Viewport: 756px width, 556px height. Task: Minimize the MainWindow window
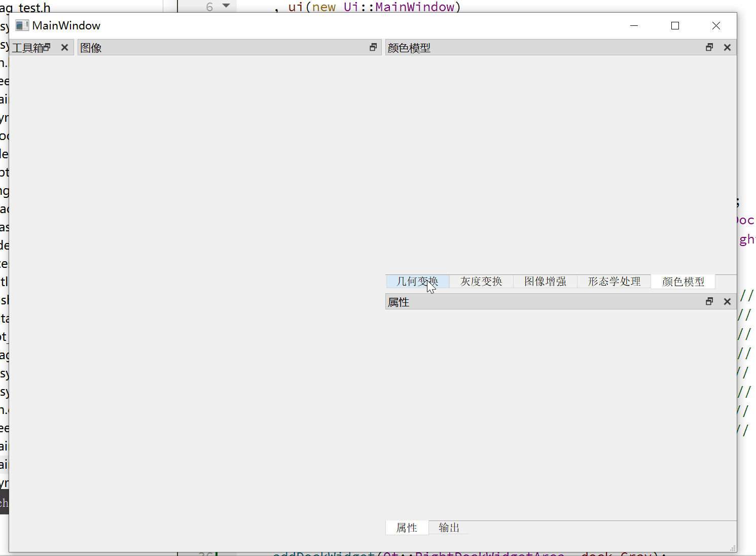[x=634, y=25]
